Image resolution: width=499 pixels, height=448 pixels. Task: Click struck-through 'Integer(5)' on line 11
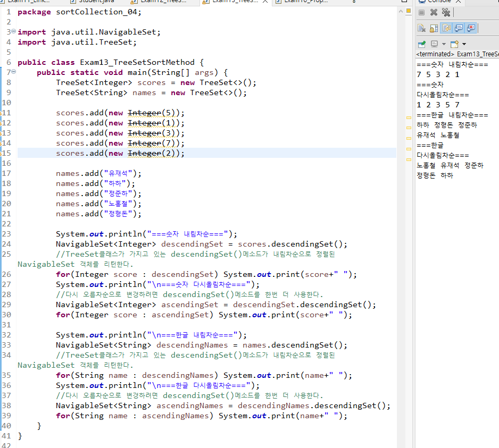click(x=152, y=113)
